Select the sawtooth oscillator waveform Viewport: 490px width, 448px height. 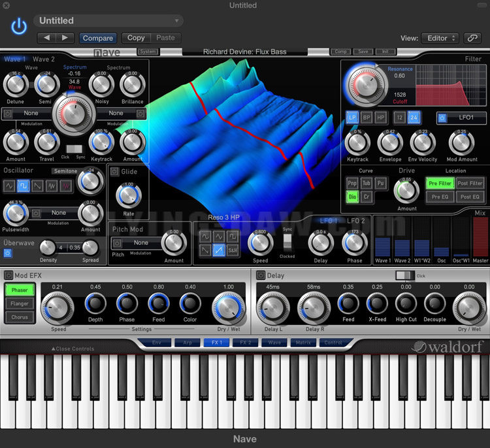(37, 186)
